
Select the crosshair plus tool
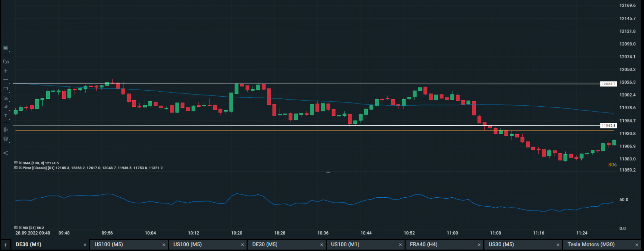pyautogui.click(x=6, y=71)
